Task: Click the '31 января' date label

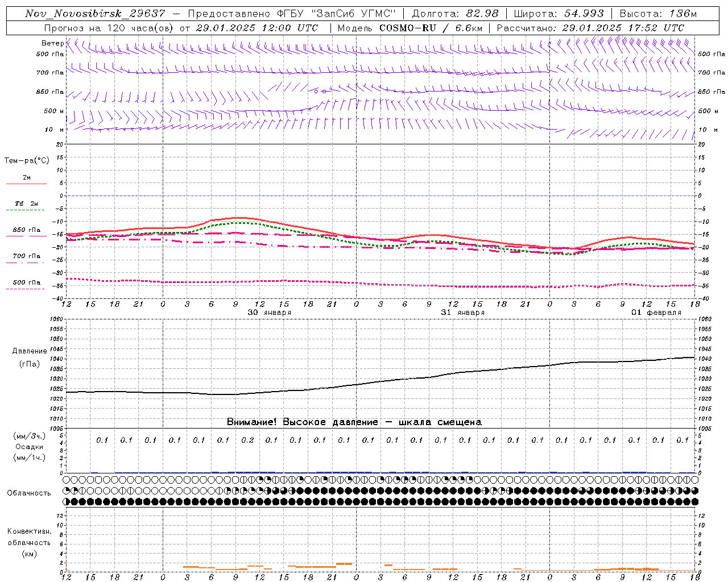Action: pos(463,313)
